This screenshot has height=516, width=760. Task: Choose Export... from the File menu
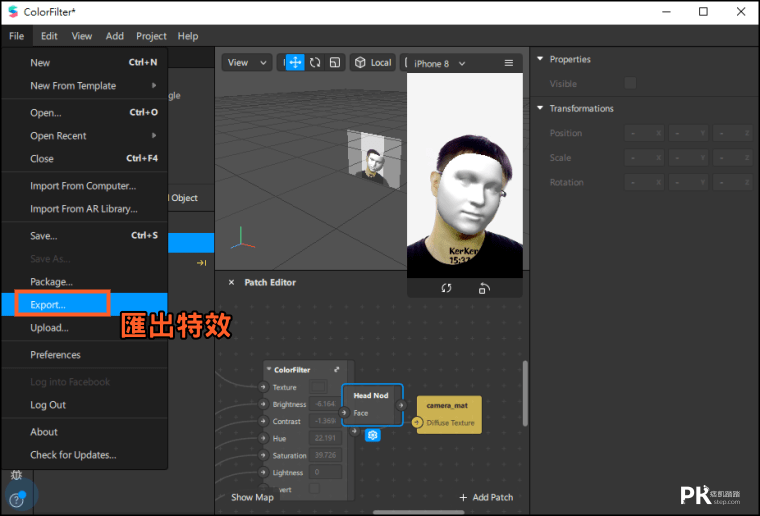point(85,304)
